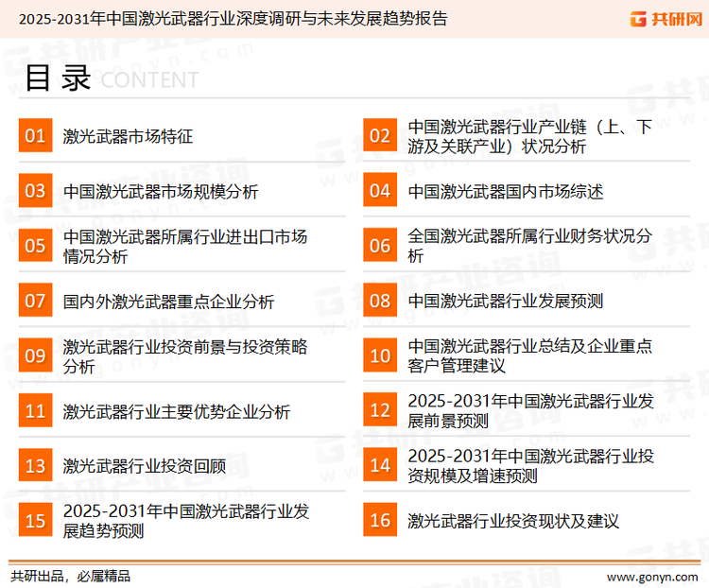Image resolution: width=709 pixels, height=588 pixels.
Task: Click the orange 10 number box
Action: [x=380, y=355]
